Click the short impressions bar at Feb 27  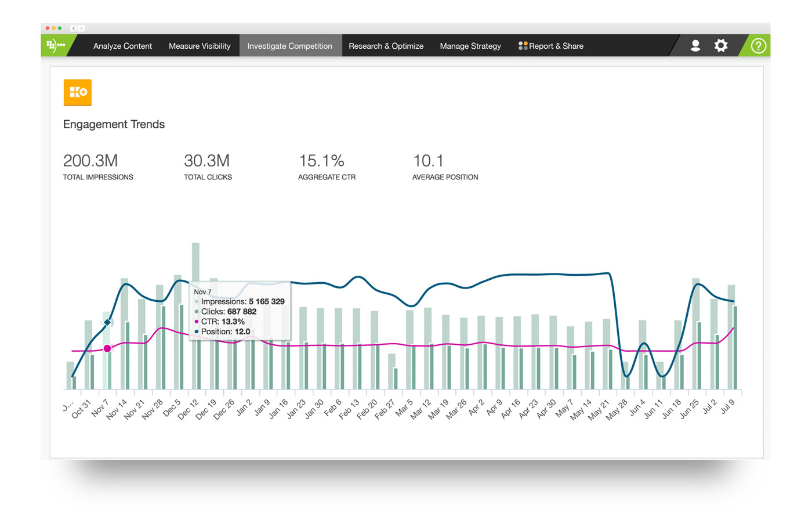tap(391, 372)
